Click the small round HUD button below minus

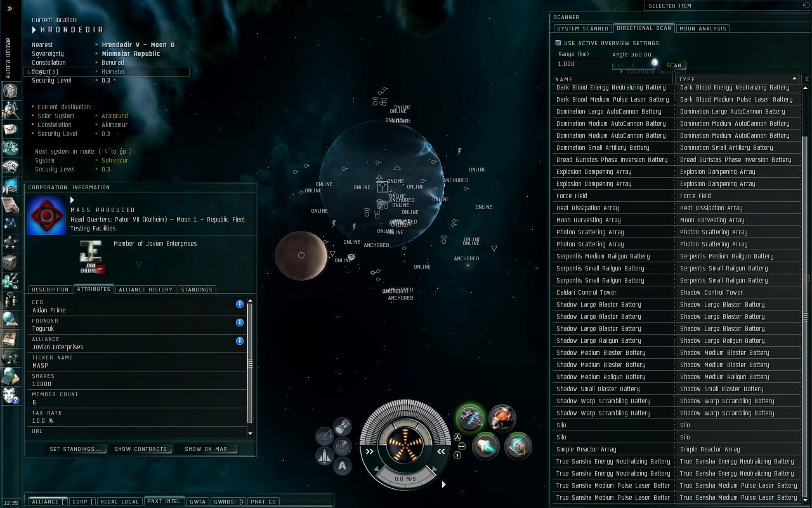click(457, 455)
